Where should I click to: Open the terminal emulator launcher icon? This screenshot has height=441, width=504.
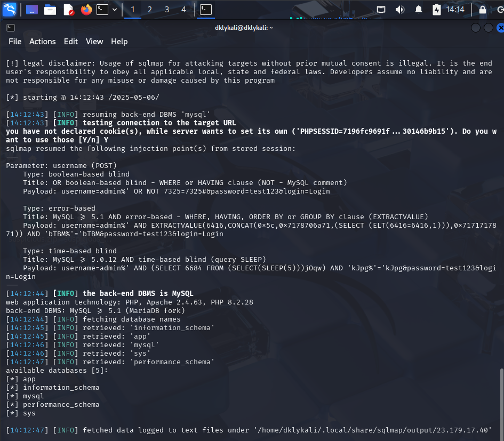point(102,10)
